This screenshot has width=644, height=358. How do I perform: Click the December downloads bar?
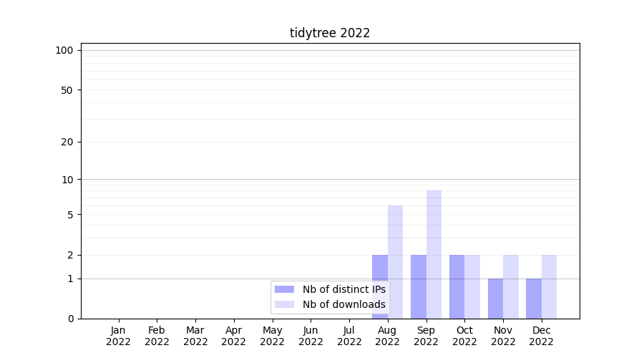tap(549, 286)
